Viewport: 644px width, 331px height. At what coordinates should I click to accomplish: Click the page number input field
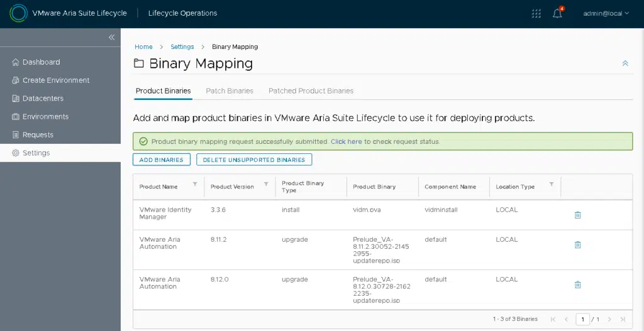point(582,319)
